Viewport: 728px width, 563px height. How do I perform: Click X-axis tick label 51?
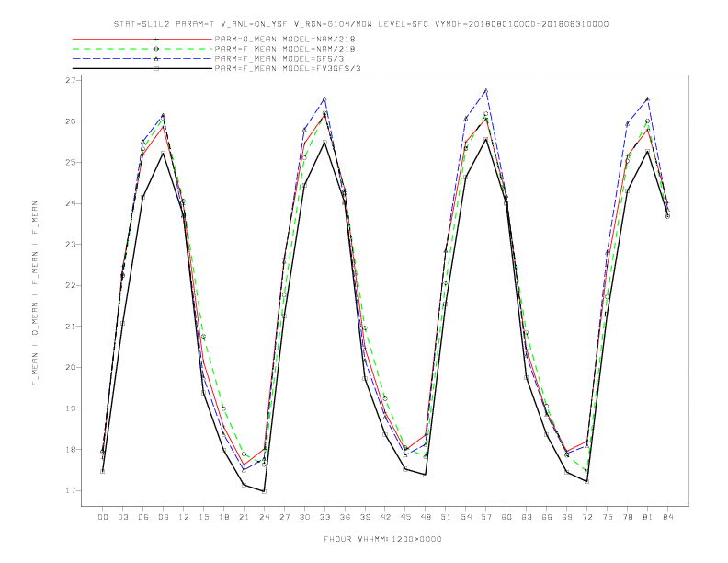coord(446,517)
